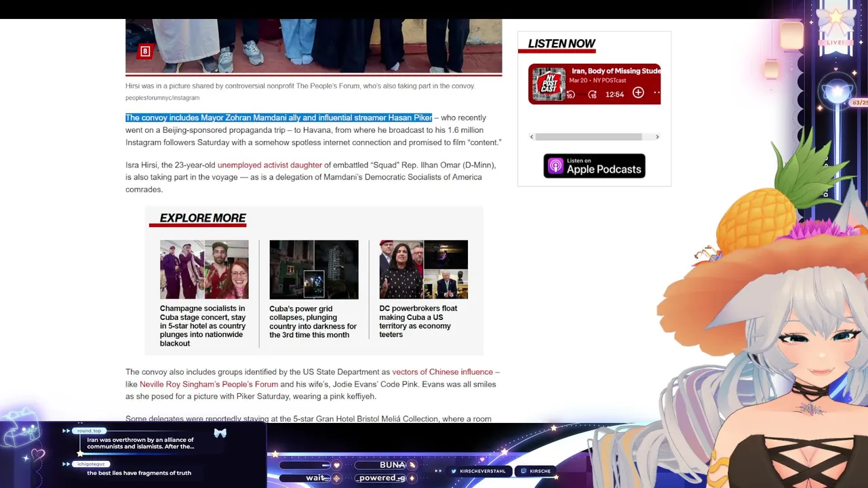Click the LIVE indicator in stream overlay
This screenshot has height=488, width=868.
[x=835, y=42]
